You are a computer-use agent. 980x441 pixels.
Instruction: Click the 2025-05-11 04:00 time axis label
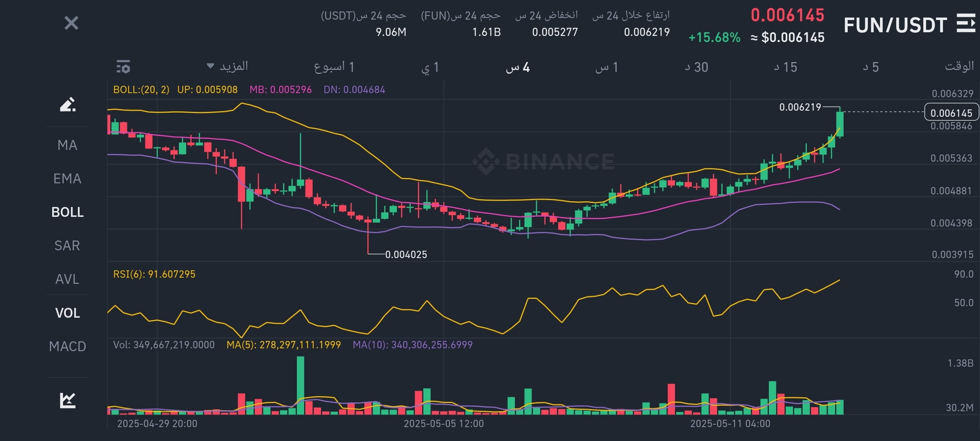(730, 423)
